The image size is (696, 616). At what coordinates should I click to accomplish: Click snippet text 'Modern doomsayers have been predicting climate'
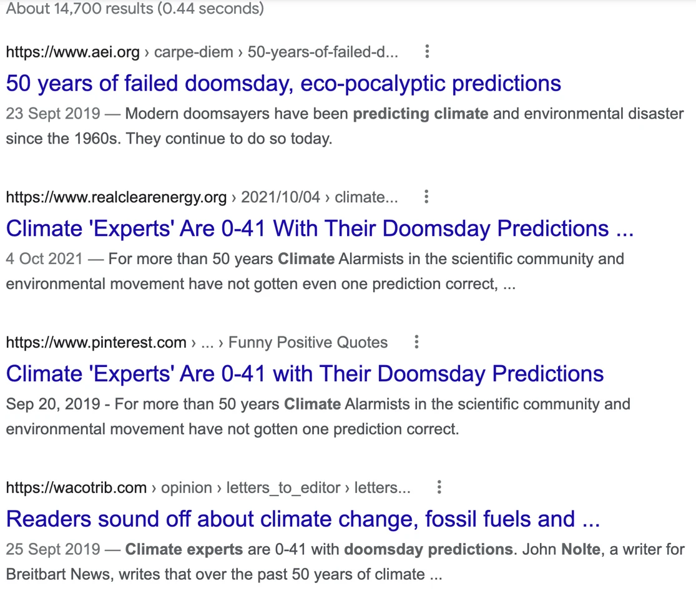click(306, 114)
